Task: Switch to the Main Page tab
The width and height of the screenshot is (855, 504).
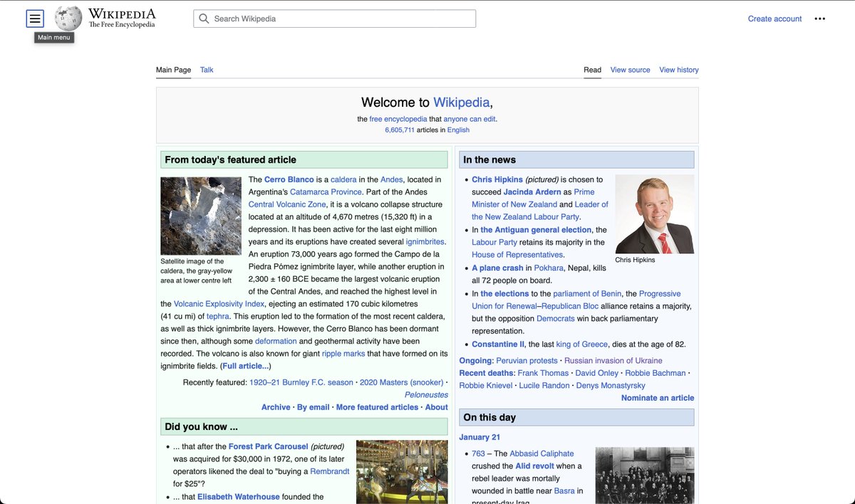Action: coord(173,70)
